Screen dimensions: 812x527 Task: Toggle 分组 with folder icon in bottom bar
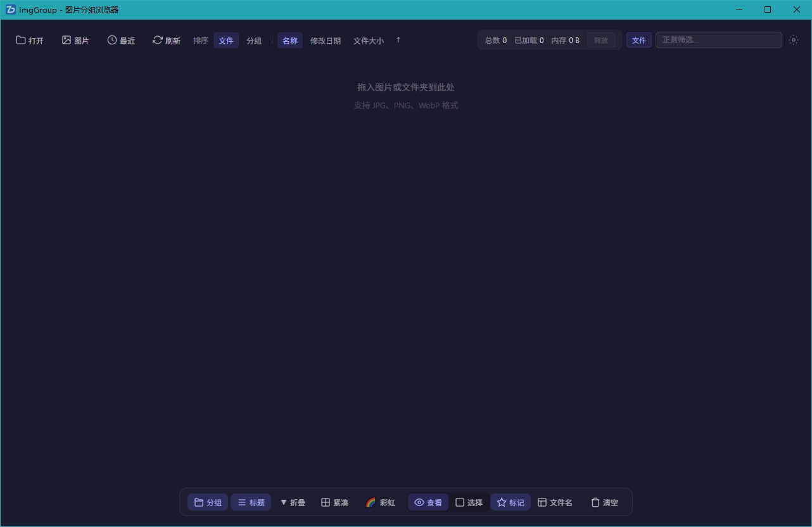coord(208,502)
